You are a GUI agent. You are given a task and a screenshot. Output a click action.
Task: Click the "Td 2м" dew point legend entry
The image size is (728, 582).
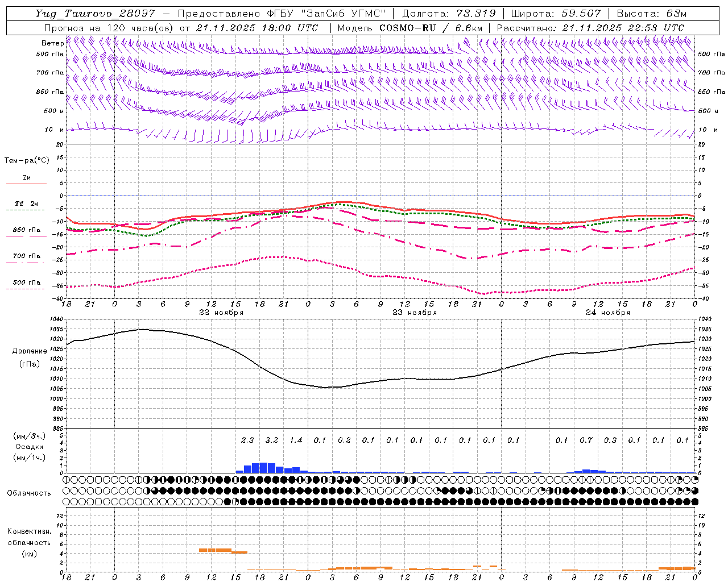click(27, 203)
